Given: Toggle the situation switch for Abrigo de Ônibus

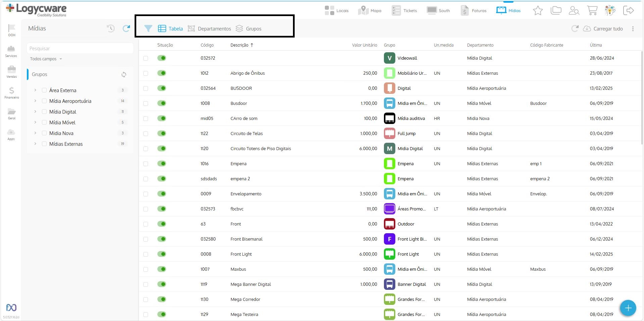Looking at the screenshot, I should (x=162, y=73).
